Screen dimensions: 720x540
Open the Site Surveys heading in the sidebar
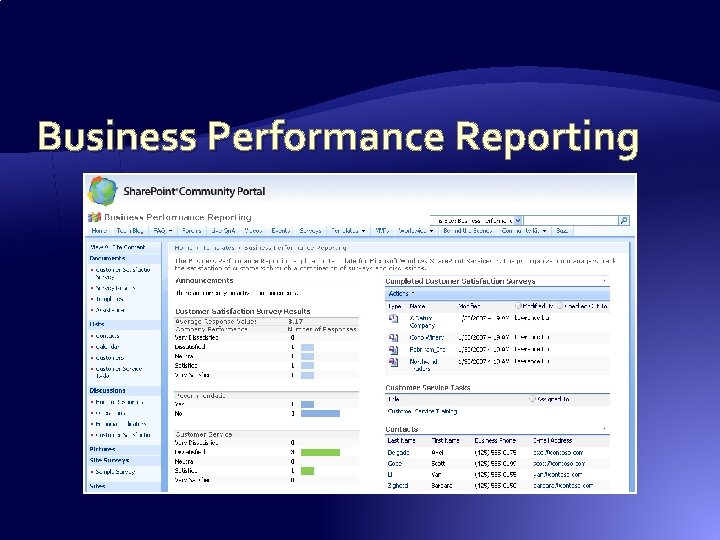pyautogui.click(x=109, y=461)
